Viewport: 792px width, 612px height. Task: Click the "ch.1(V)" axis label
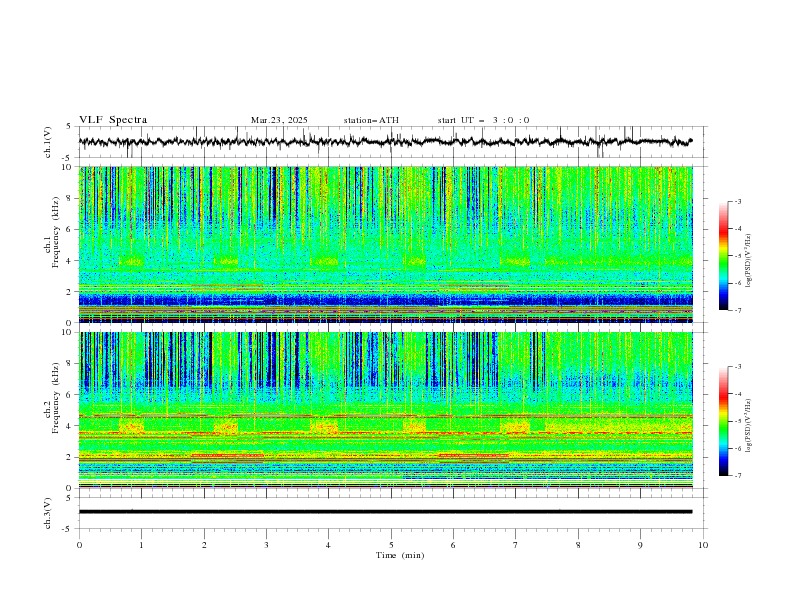[x=48, y=142]
